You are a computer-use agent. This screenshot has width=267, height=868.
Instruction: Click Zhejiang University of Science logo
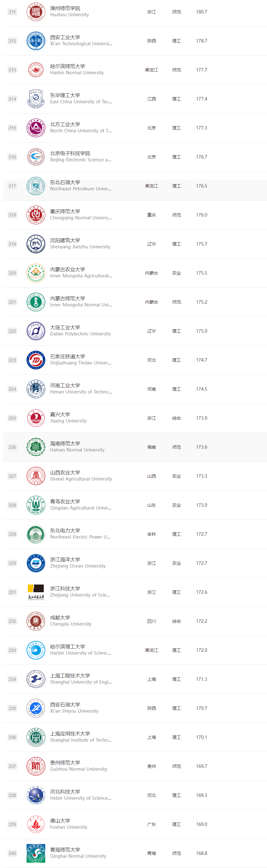click(x=36, y=592)
